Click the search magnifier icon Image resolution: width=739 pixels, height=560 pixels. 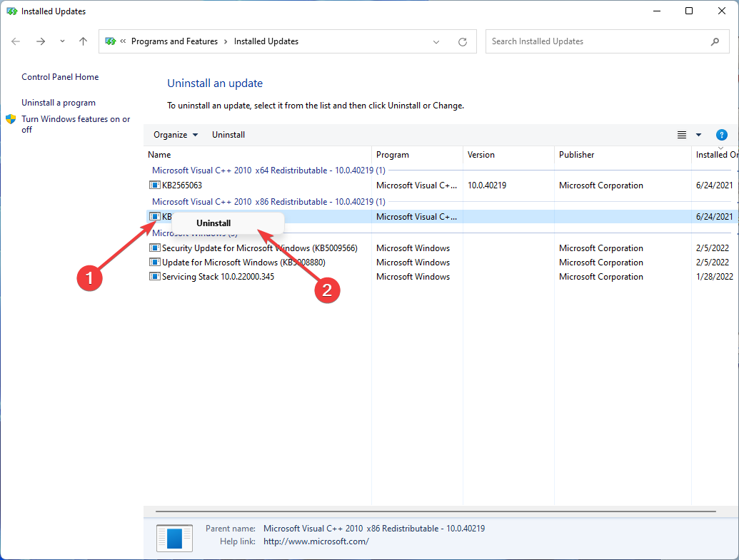tap(715, 41)
